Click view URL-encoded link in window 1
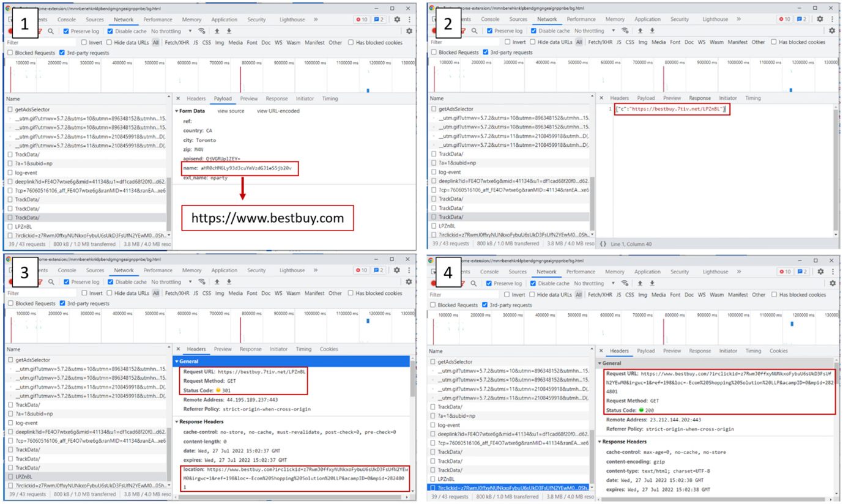The width and height of the screenshot is (843, 504). click(278, 111)
